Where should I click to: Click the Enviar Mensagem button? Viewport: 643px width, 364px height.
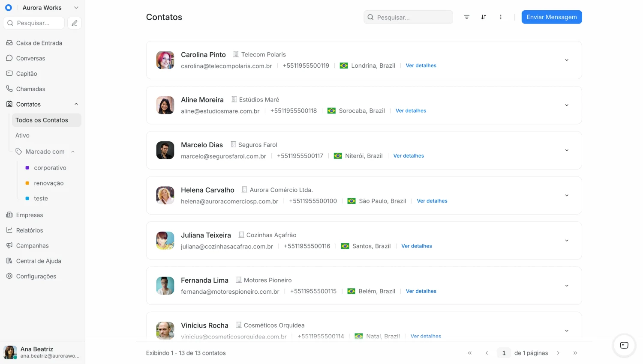[552, 17]
